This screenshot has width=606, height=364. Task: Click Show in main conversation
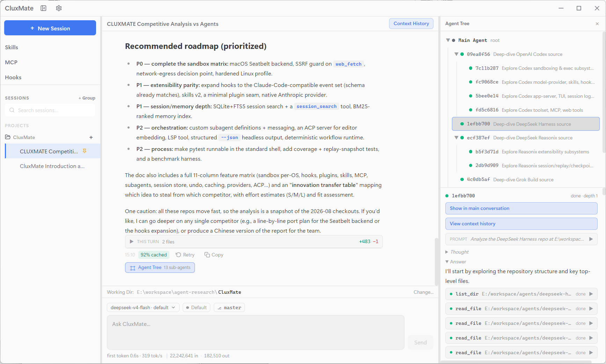click(x=521, y=208)
